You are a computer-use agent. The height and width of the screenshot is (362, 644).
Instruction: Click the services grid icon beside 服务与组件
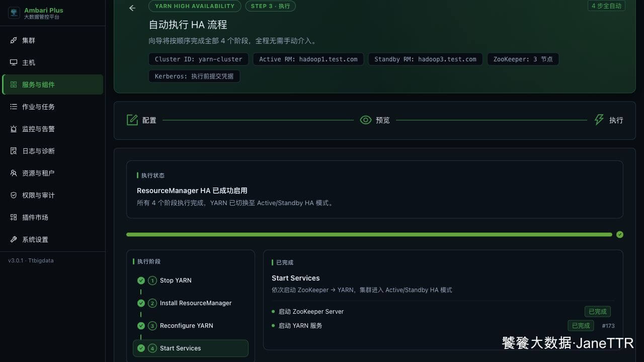coord(14,84)
